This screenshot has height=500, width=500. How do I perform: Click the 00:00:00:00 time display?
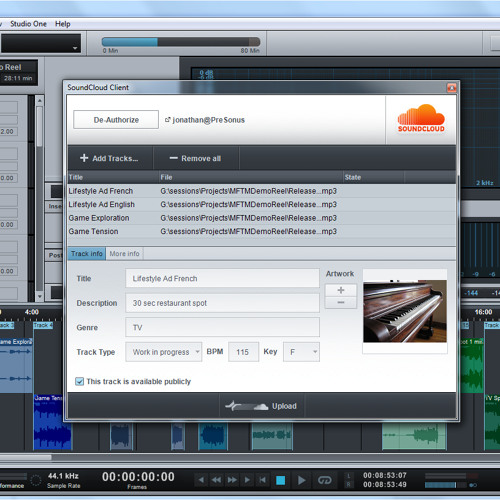(138, 477)
